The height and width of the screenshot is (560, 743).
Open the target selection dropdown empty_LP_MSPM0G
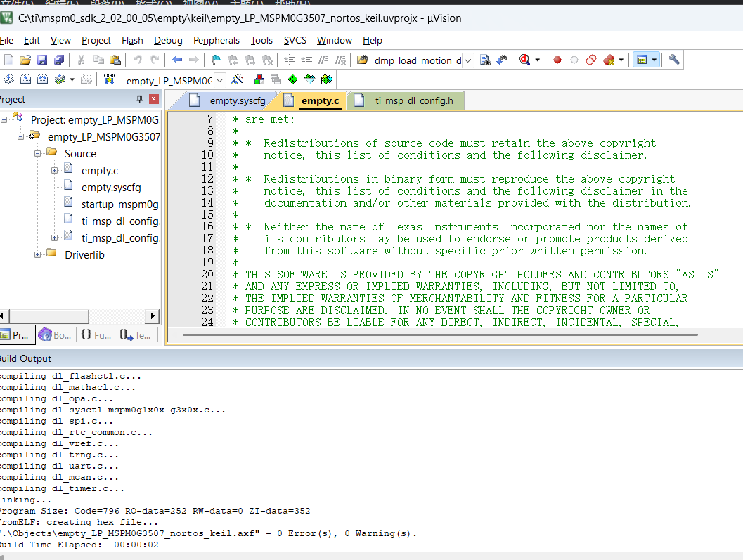tap(219, 80)
